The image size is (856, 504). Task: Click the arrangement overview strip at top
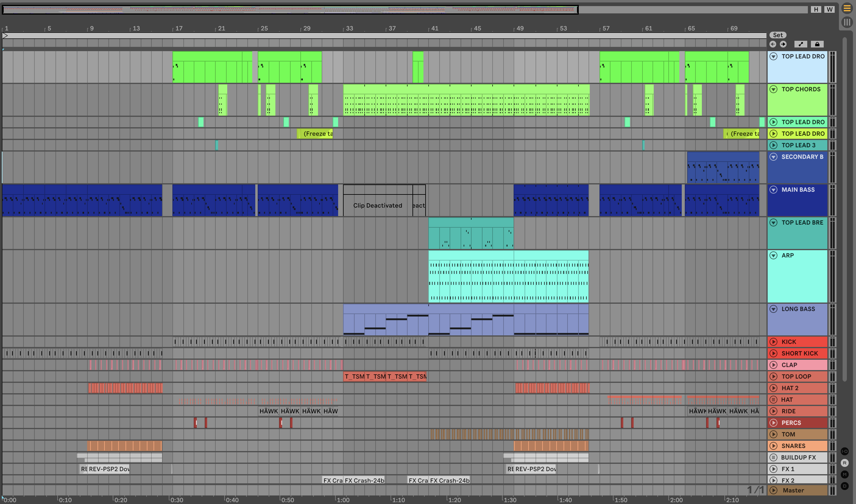(405, 9)
